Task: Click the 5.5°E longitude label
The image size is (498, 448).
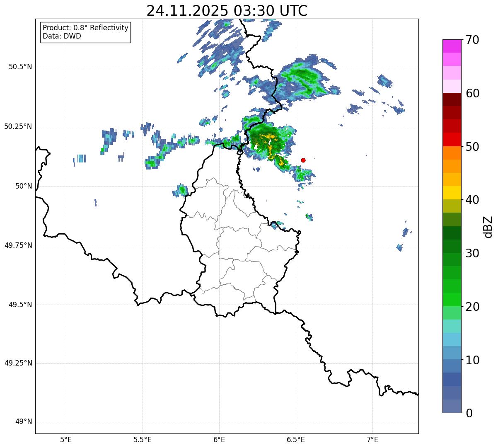Action: coord(143,439)
